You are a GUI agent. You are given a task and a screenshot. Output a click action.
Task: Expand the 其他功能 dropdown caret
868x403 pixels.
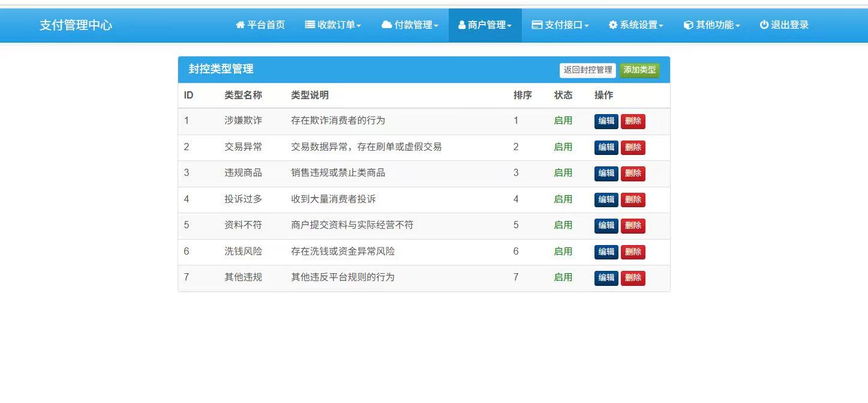pyautogui.click(x=737, y=26)
